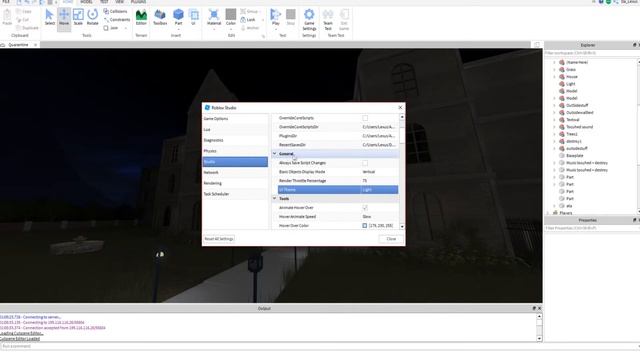
Task: Expand Touched sound model in Explorer
Action: pyautogui.click(x=554, y=127)
